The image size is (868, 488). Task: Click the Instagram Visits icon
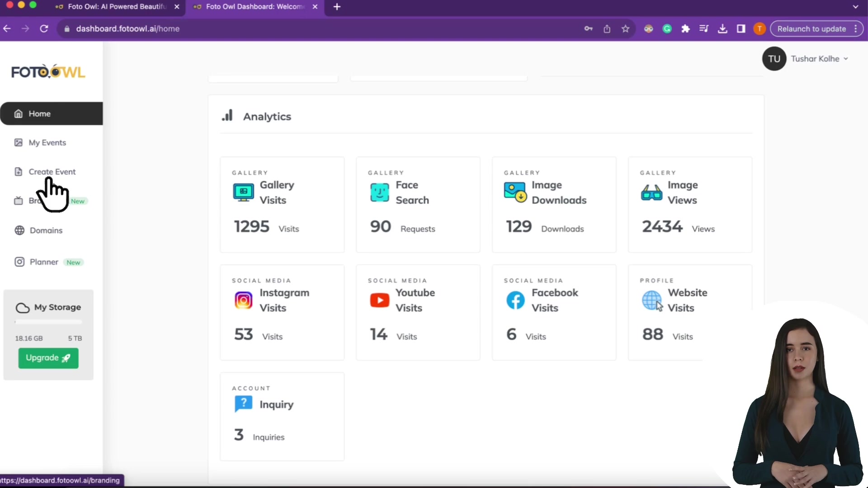(243, 300)
